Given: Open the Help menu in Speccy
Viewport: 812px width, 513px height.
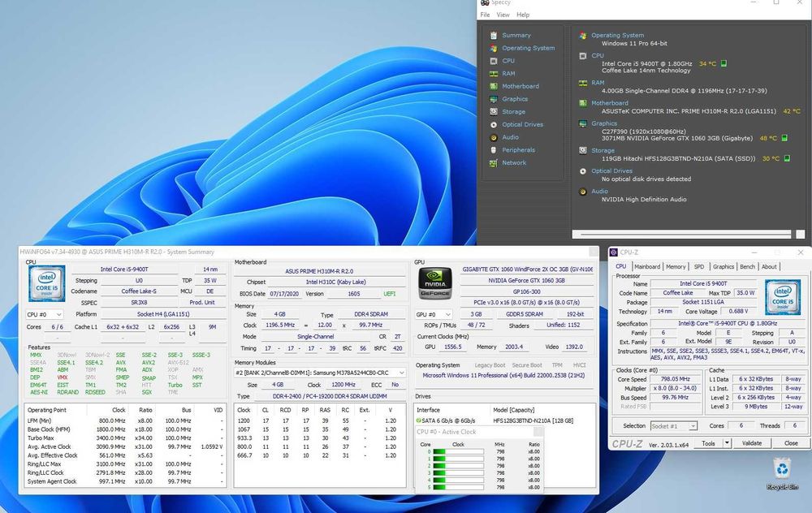Looking at the screenshot, I should coord(523,15).
